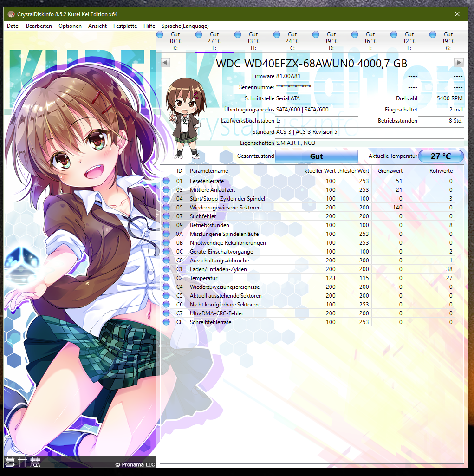
Task: Select the UltraDMA-CRC-Fehler parameter text
Action: pos(216,313)
